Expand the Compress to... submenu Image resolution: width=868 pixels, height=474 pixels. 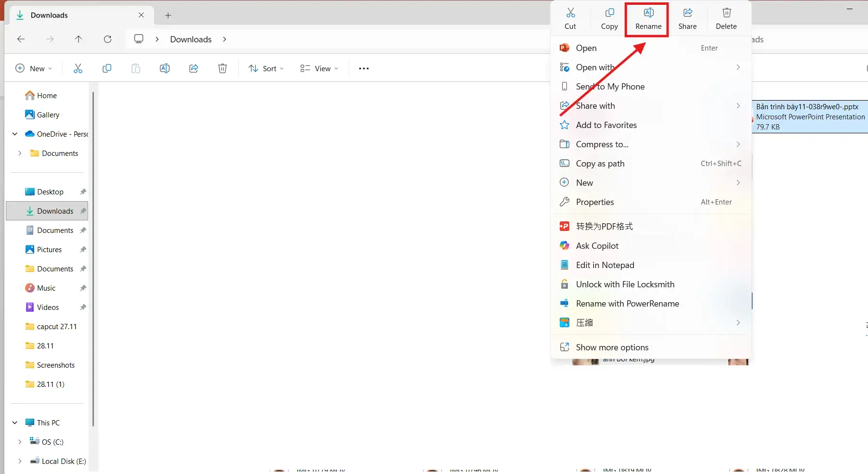point(738,144)
